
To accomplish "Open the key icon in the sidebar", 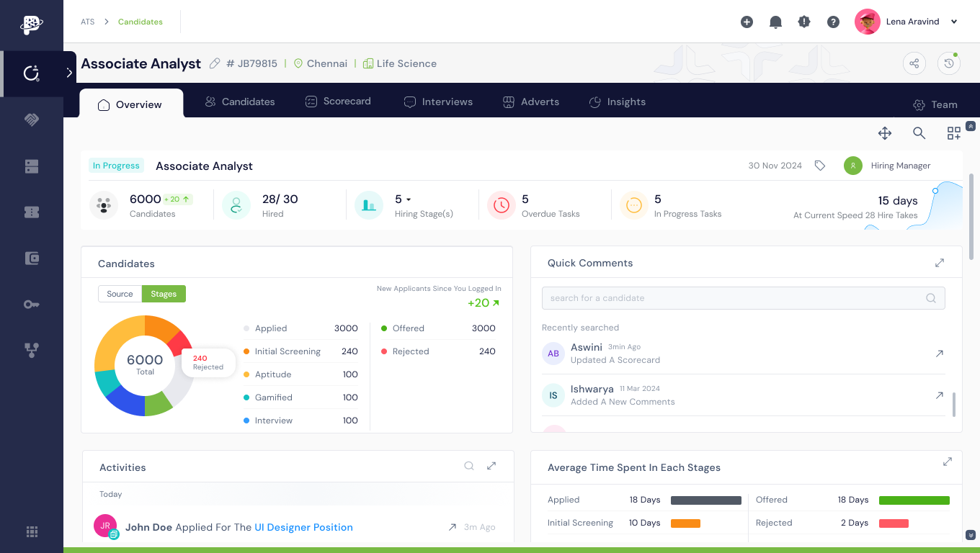I will click(x=32, y=304).
